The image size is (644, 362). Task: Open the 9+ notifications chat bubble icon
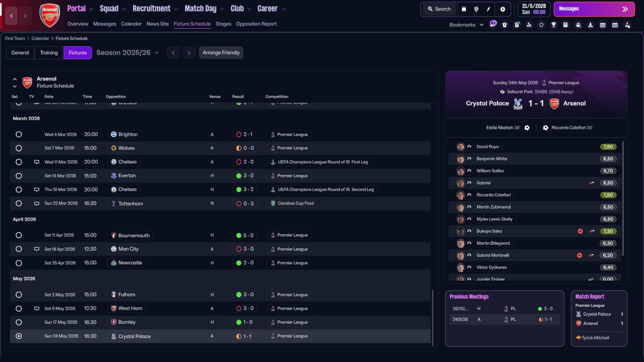[x=493, y=23]
